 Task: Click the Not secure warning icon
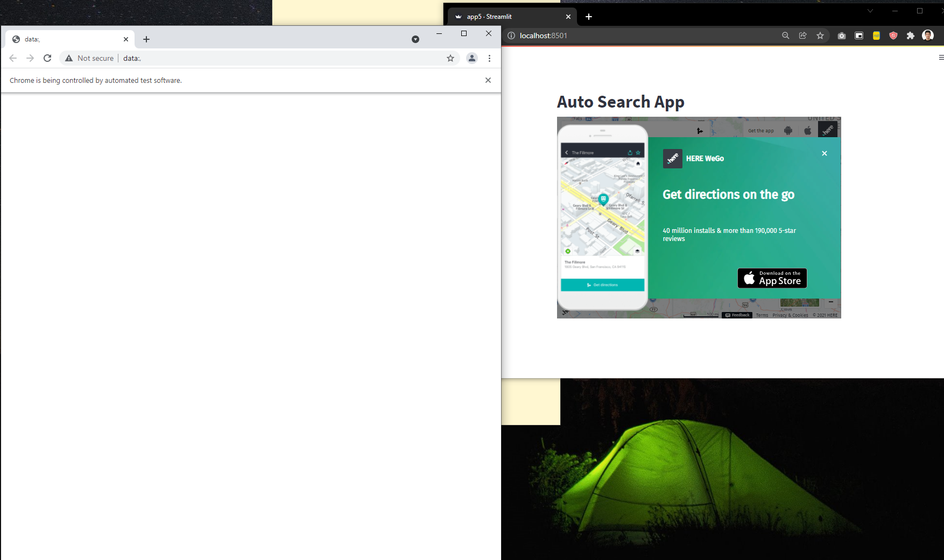69,58
